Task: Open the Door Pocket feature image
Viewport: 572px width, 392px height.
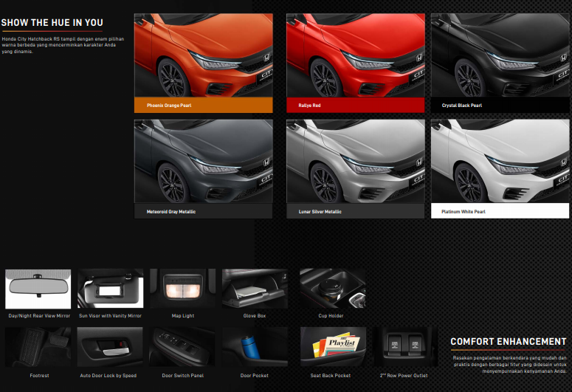Action: point(255,348)
